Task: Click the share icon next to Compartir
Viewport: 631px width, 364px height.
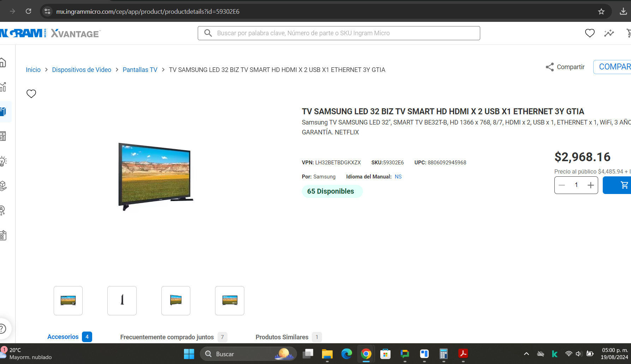Action: [550, 67]
